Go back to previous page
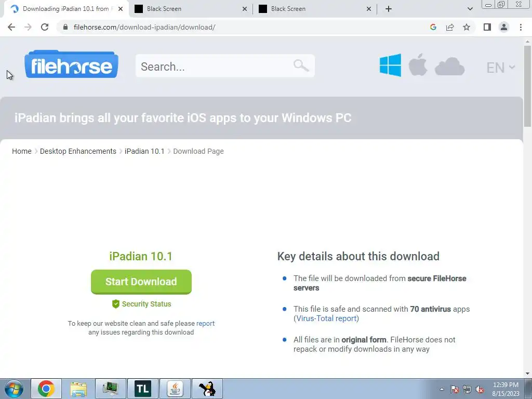 (11, 27)
